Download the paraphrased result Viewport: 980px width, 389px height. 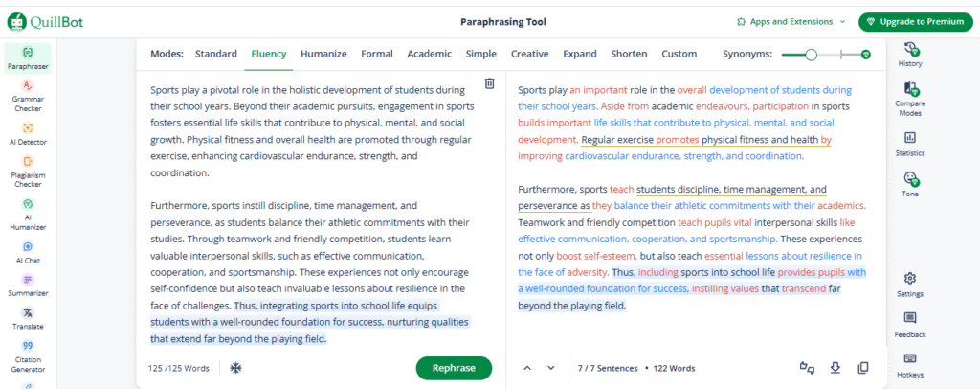click(835, 368)
